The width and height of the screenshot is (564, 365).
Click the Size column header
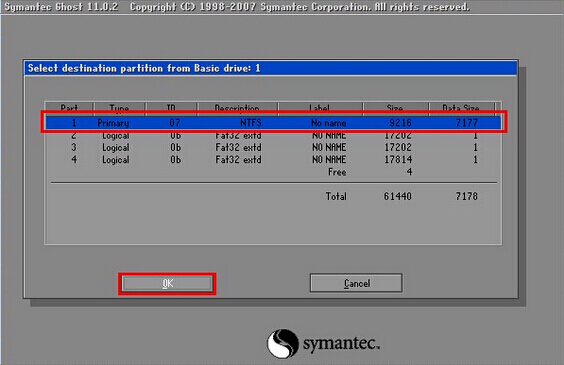[395, 108]
